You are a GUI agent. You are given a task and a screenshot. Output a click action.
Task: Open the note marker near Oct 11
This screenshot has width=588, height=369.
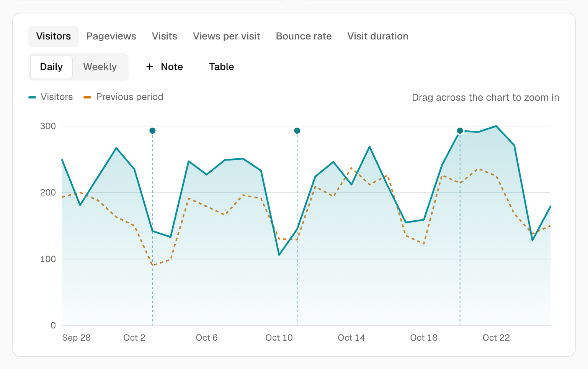297,131
